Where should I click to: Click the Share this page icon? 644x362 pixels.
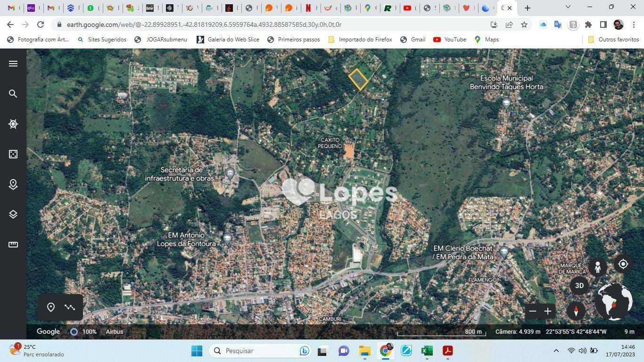pos(509,25)
